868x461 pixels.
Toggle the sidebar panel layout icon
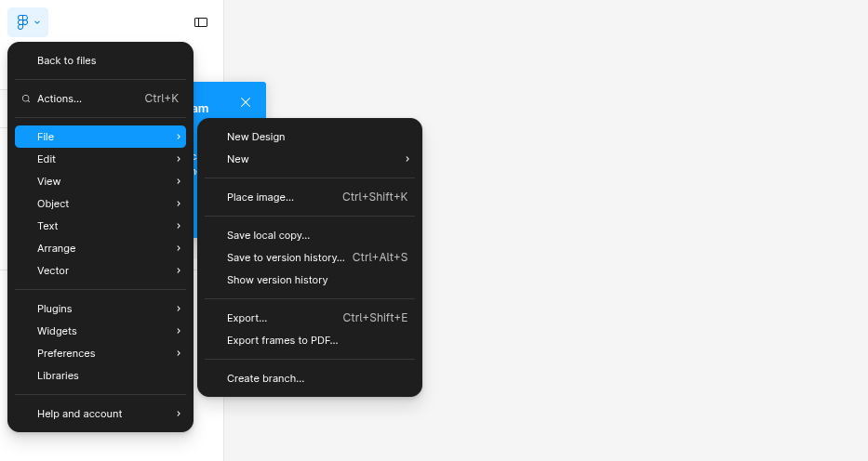tap(201, 22)
